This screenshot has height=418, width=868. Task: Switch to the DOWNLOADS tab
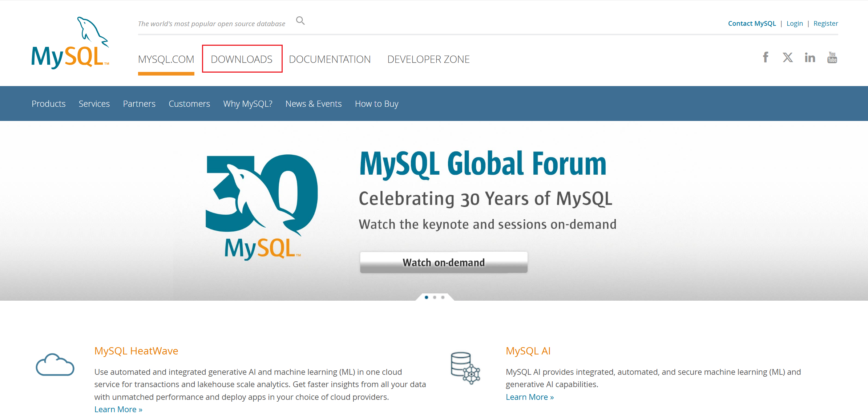point(242,59)
